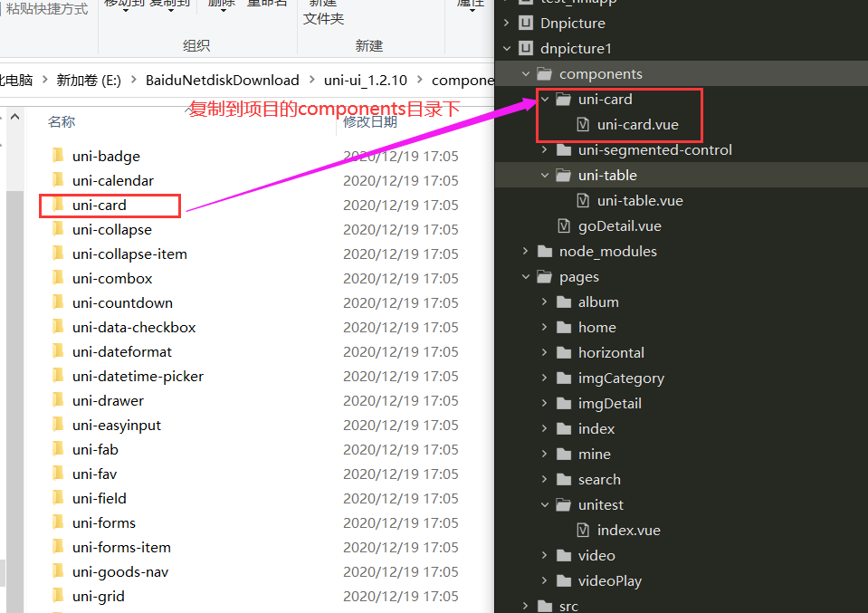Sort by 名称 column header
This screenshot has width=868, height=613.
[x=62, y=122]
